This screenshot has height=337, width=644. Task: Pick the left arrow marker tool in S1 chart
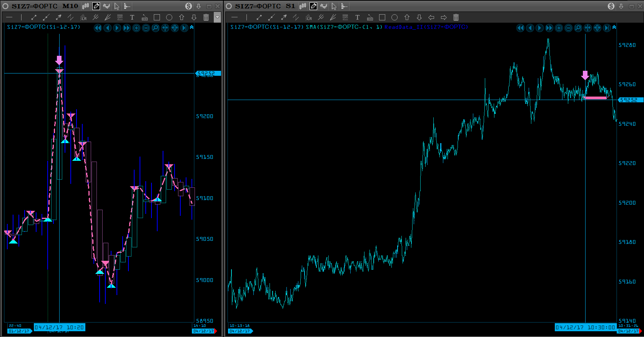[x=431, y=17]
